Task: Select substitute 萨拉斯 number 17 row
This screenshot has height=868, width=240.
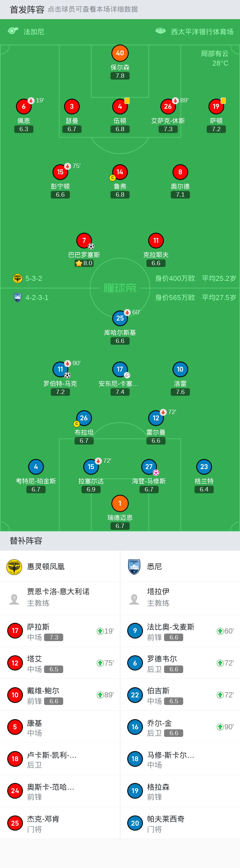Action: tap(60, 631)
